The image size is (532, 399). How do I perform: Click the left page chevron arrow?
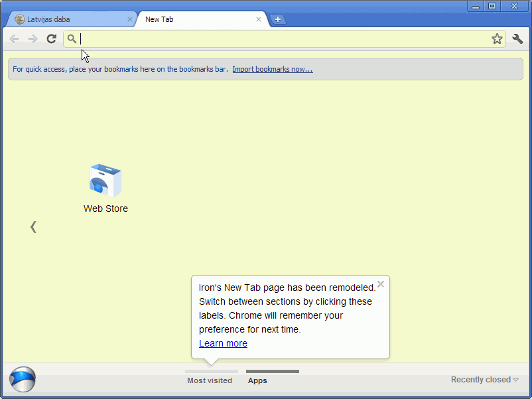[33, 227]
